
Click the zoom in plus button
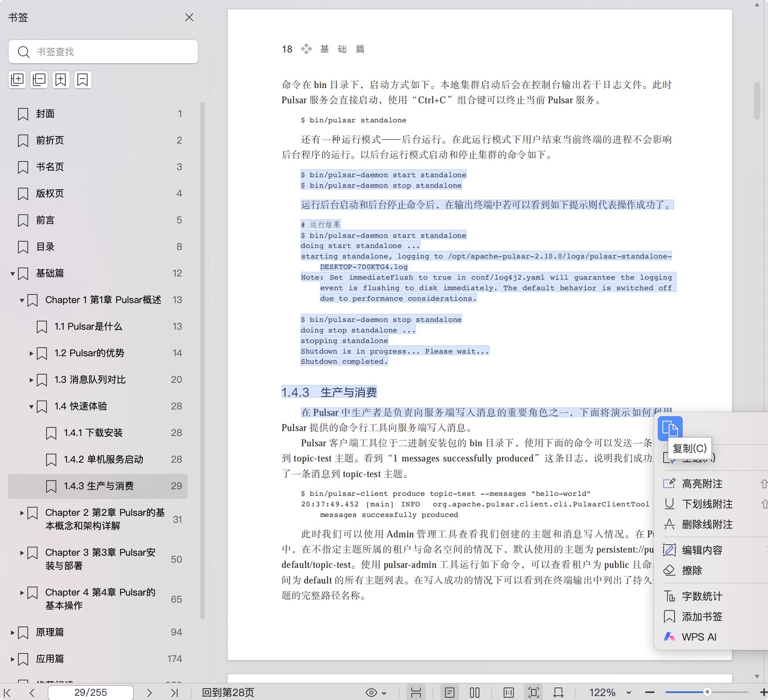pyautogui.click(x=763, y=693)
